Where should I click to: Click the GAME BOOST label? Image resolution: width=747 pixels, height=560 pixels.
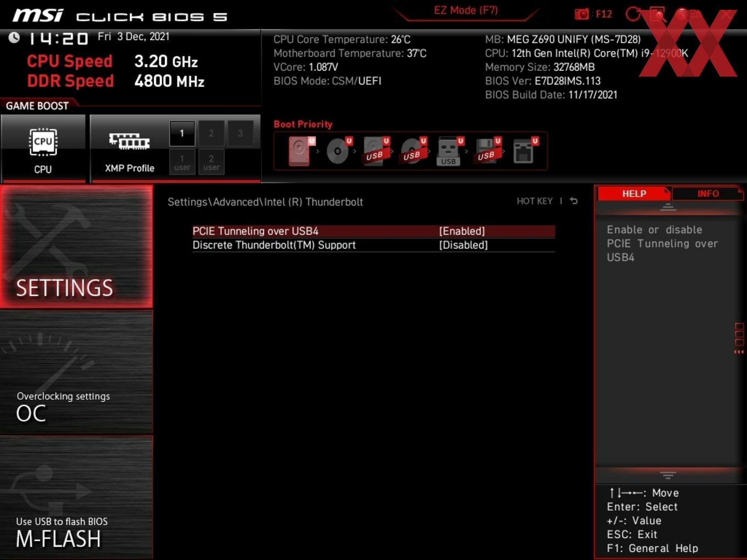[37, 106]
